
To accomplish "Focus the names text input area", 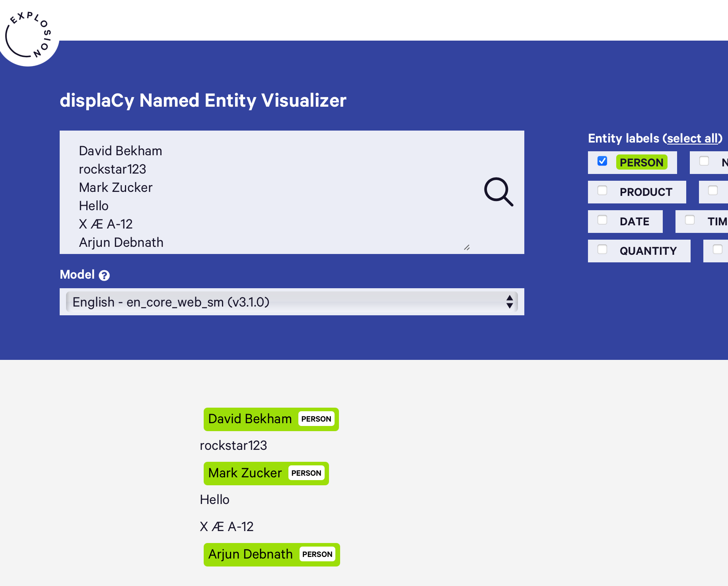I will [267, 192].
